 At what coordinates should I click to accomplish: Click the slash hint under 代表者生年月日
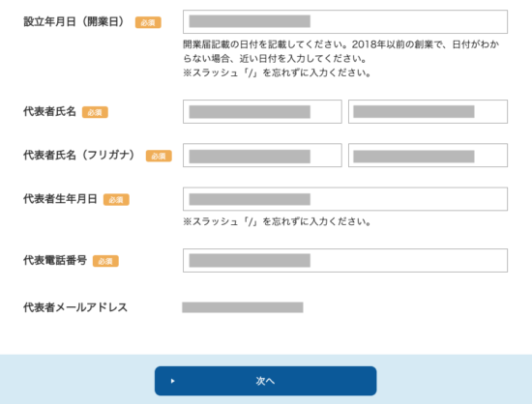277,221
